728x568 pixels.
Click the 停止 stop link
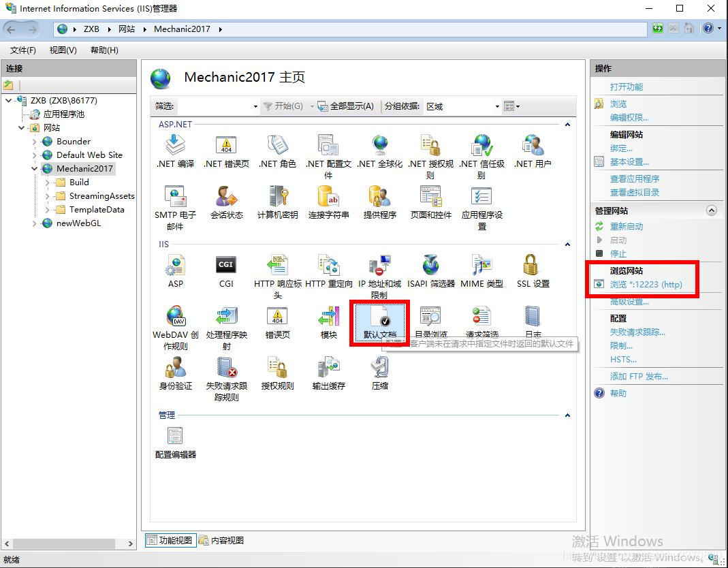pos(618,253)
